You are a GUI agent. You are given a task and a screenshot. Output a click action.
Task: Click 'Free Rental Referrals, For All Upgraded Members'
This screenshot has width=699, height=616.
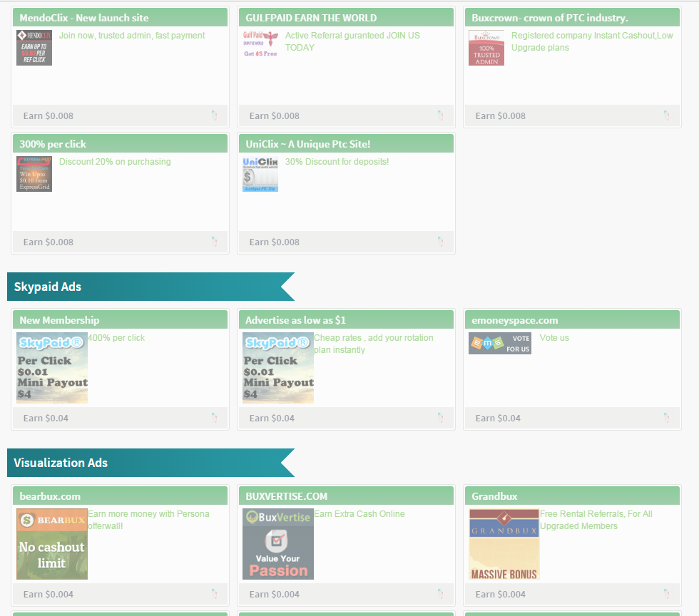pyautogui.click(x=596, y=520)
